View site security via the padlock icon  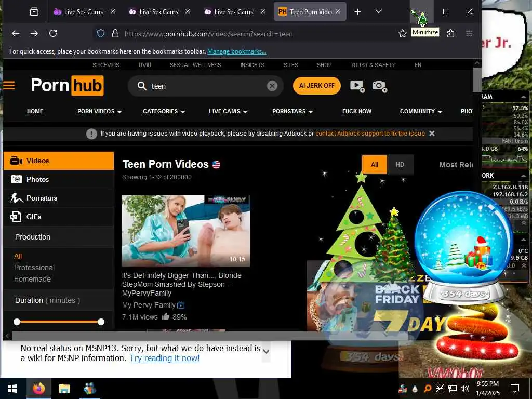(x=115, y=33)
